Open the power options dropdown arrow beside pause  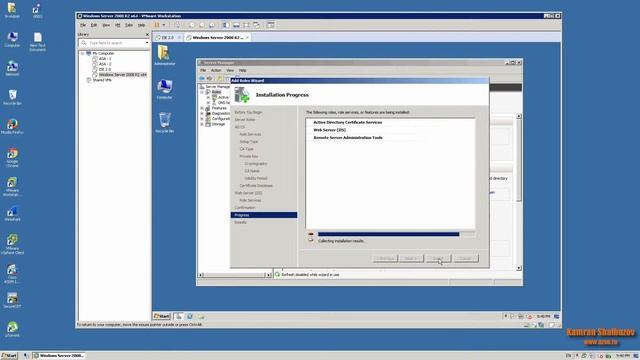164,25
